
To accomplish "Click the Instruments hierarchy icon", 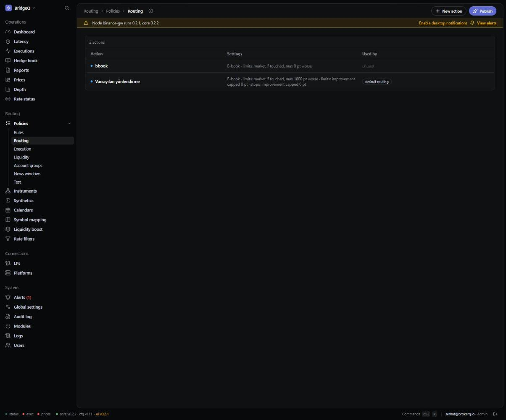I will click(8, 191).
